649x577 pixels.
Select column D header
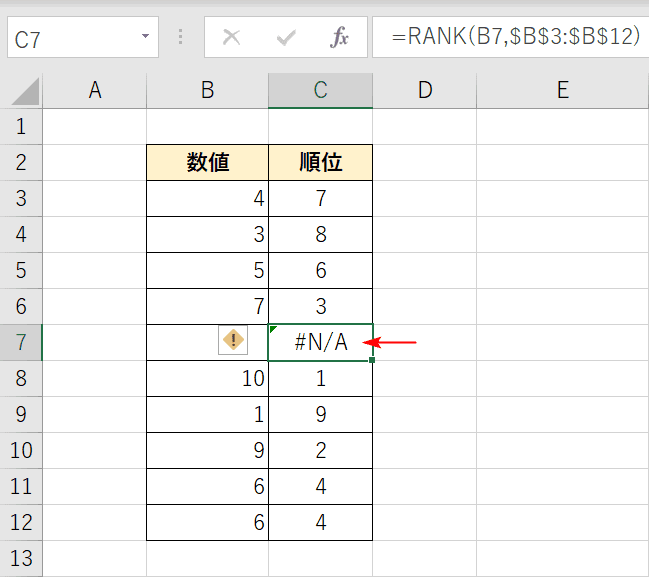425,91
